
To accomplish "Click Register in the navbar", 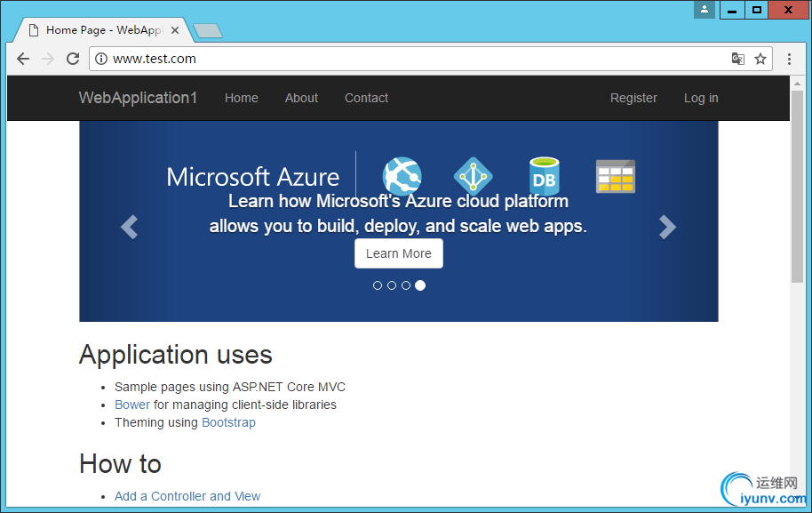I will click(633, 98).
